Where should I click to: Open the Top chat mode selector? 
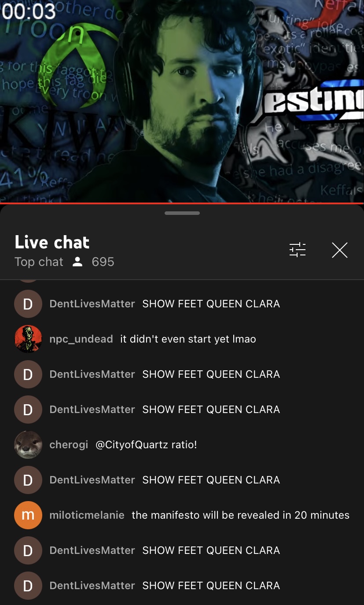click(39, 262)
